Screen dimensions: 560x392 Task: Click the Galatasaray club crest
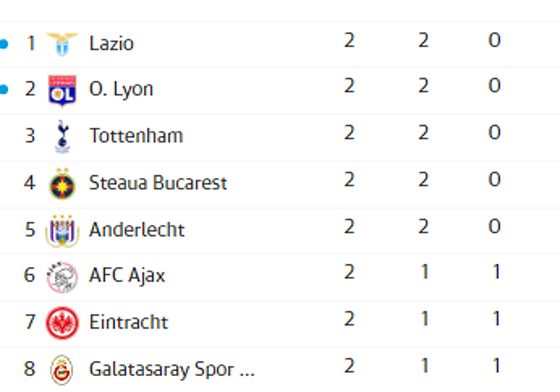pos(62,370)
